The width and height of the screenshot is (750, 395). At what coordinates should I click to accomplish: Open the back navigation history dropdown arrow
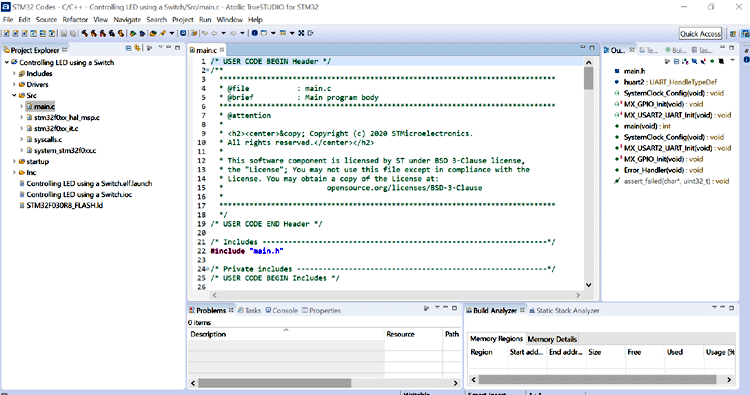tap(223, 33)
